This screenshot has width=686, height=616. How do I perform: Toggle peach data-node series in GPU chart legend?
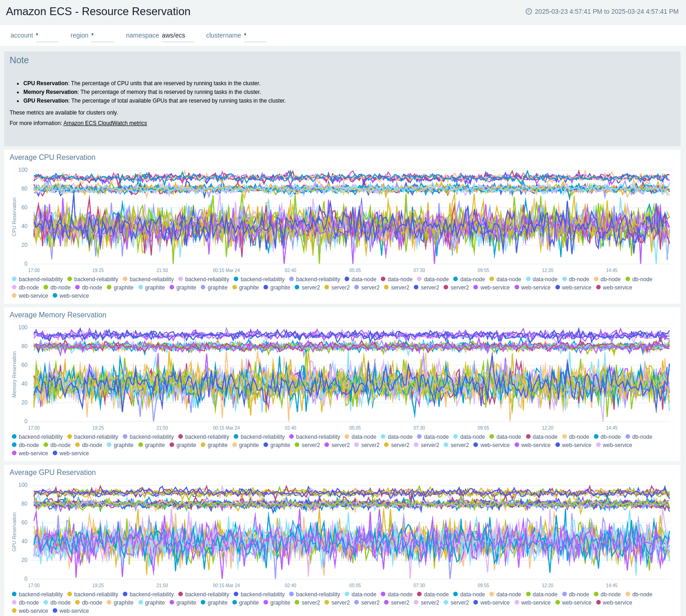point(505,594)
